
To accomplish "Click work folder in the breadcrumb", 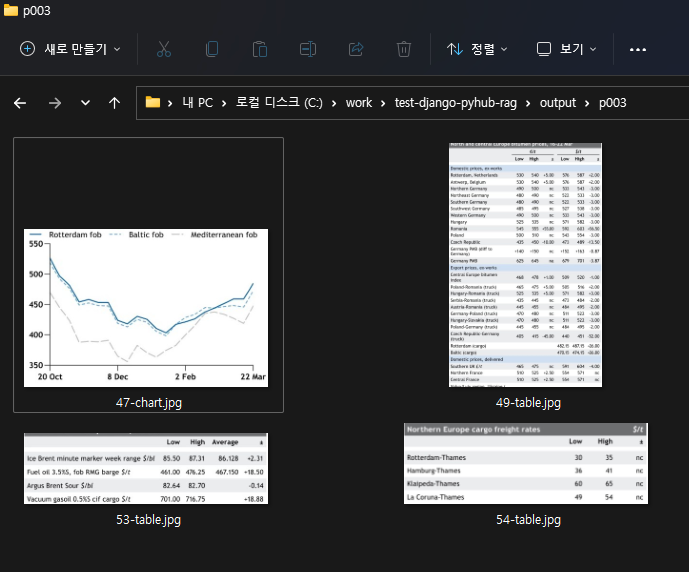I will pyautogui.click(x=359, y=103).
